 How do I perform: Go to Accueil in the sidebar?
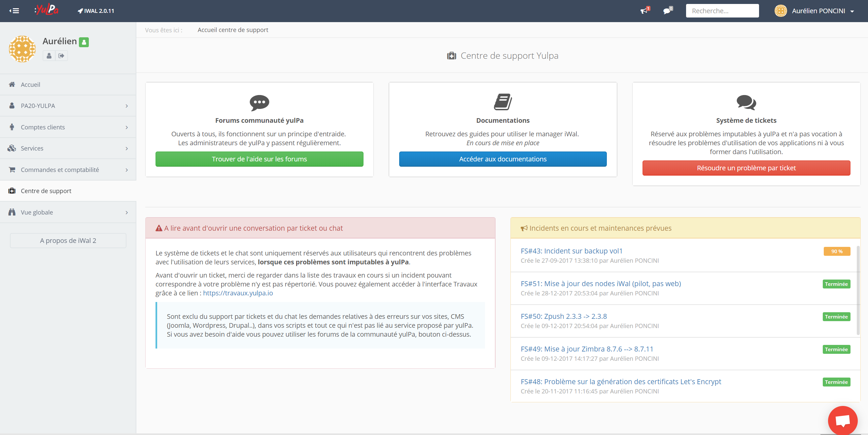click(68, 84)
